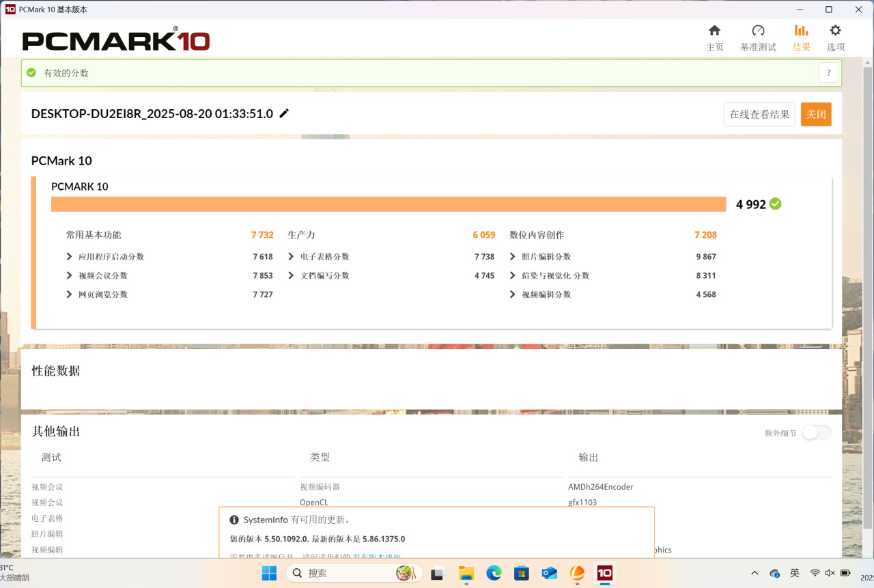Click the green check beside score 4 992
This screenshot has height=588, width=874.
click(776, 204)
